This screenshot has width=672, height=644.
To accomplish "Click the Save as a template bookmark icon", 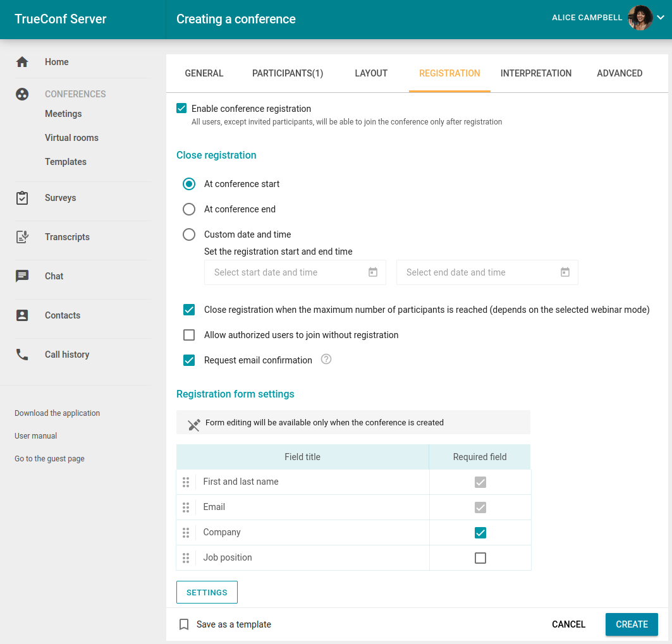I will pos(184,624).
